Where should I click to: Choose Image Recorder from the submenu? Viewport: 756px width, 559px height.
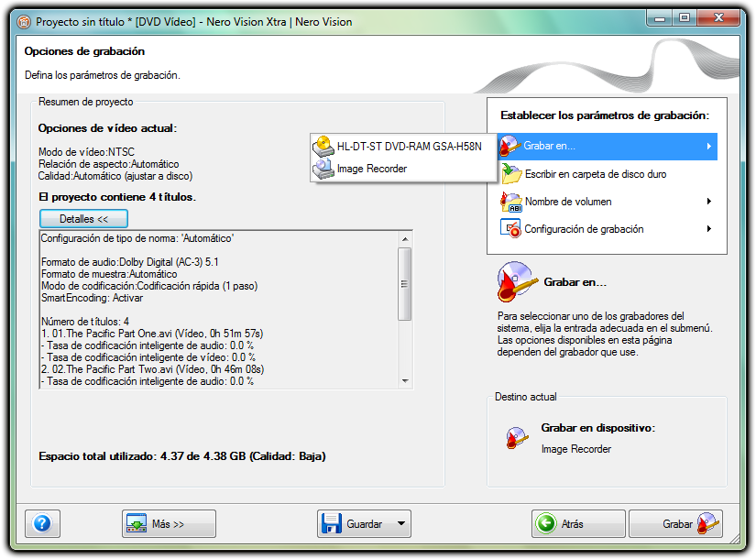point(404,169)
